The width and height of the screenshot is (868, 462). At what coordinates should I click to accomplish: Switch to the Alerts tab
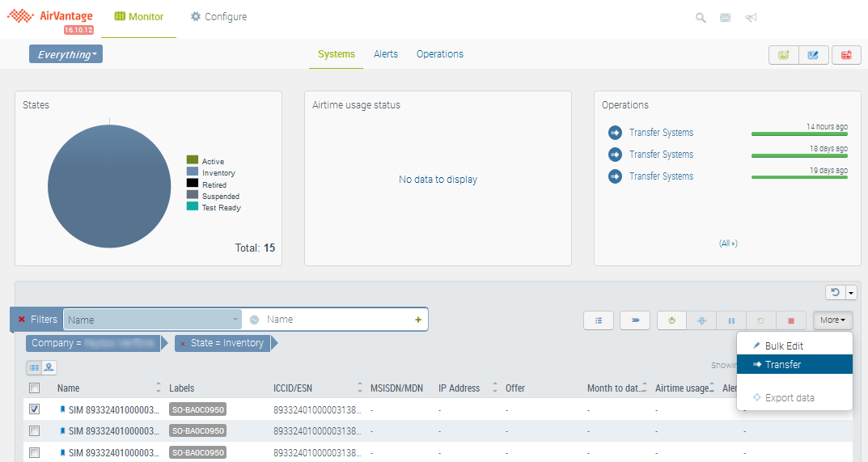click(386, 54)
